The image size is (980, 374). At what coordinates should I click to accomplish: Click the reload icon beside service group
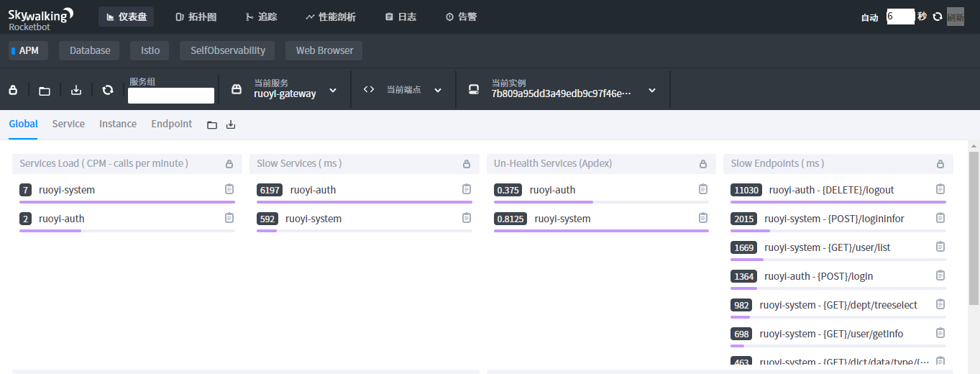tap(108, 90)
